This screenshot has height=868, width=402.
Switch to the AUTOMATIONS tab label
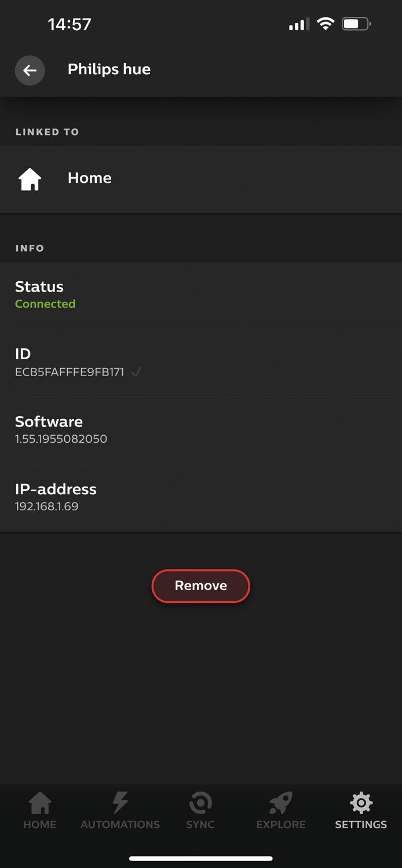[120, 825]
